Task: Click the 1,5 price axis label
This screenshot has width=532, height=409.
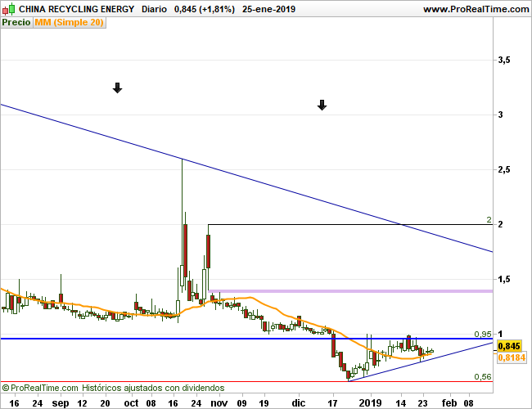Action: [x=504, y=280]
